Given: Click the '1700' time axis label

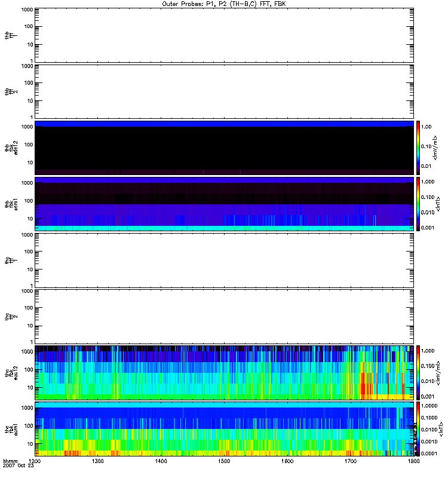Looking at the screenshot, I should (351, 461).
